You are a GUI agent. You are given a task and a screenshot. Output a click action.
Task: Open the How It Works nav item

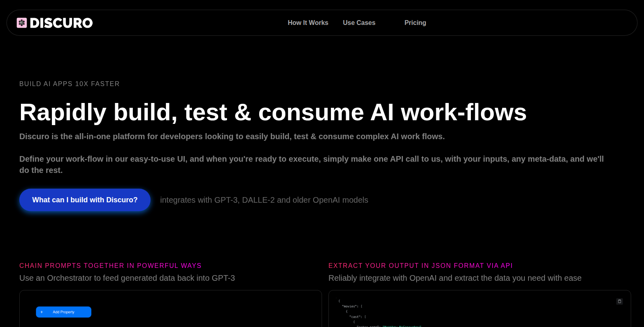point(308,23)
